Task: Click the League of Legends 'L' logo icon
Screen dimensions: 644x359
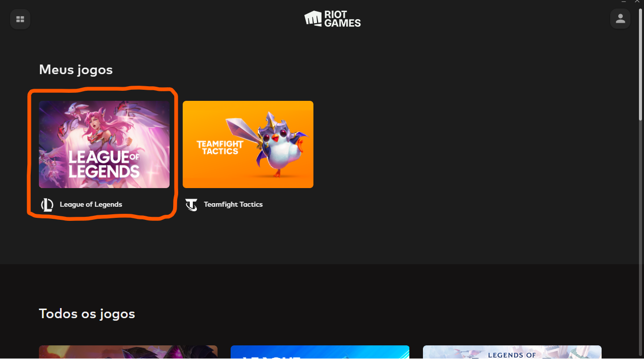Action: 47,205
